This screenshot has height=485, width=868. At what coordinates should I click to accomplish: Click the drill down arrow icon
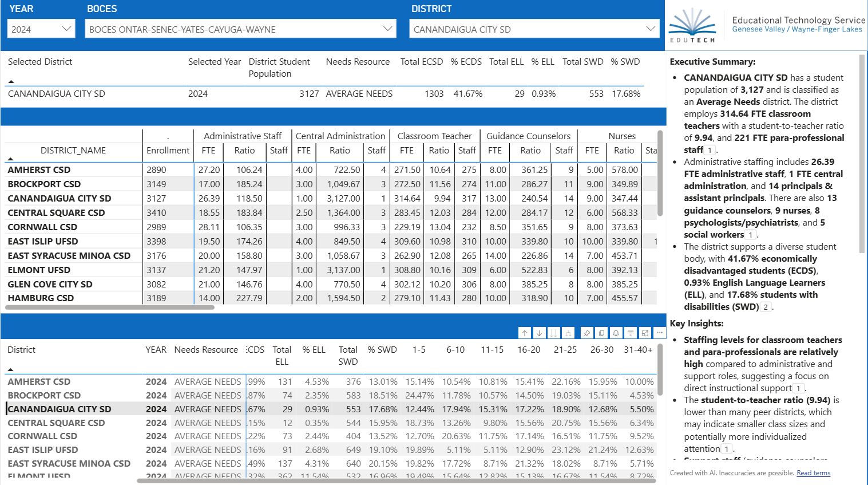539,333
